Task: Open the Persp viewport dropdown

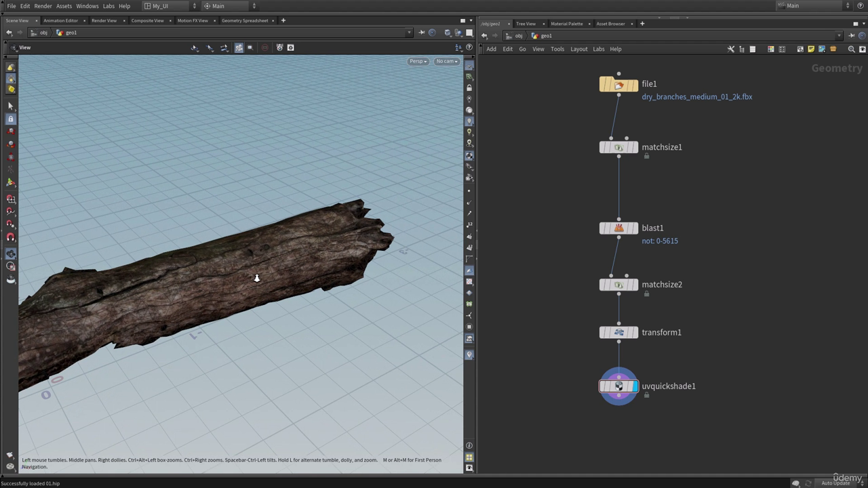Action: pyautogui.click(x=417, y=62)
